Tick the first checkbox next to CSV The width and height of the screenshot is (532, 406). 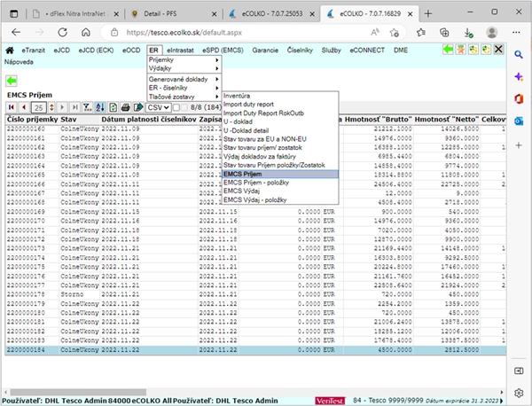(x=176, y=107)
